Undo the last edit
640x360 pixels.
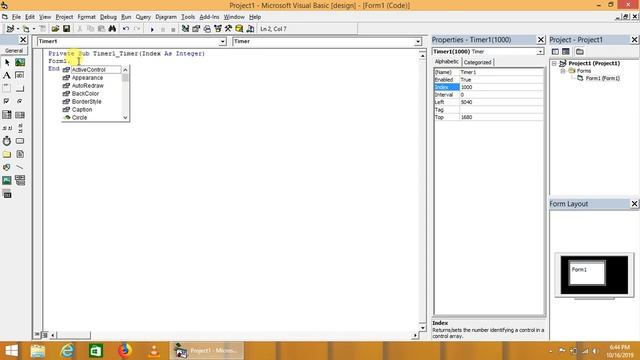(x=126, y=29)
